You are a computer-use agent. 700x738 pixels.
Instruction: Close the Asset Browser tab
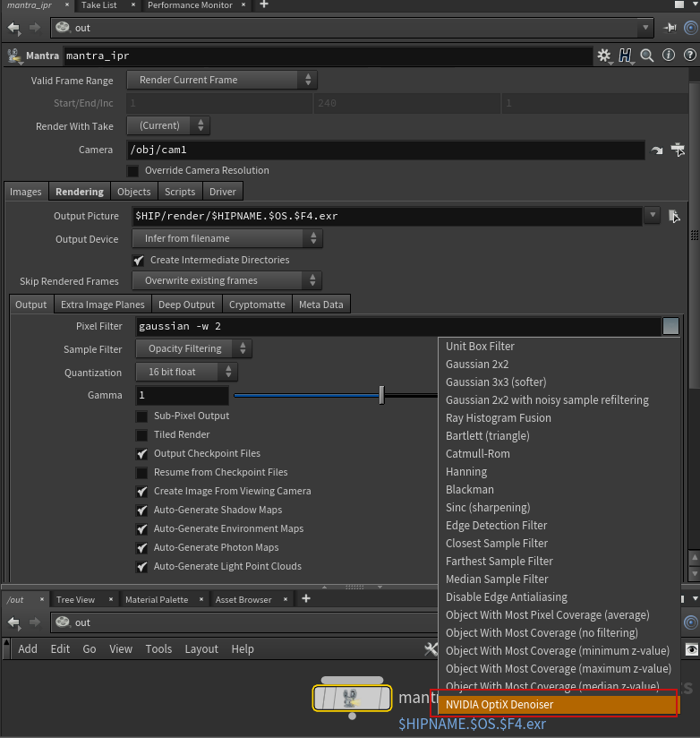click(285, 599)
